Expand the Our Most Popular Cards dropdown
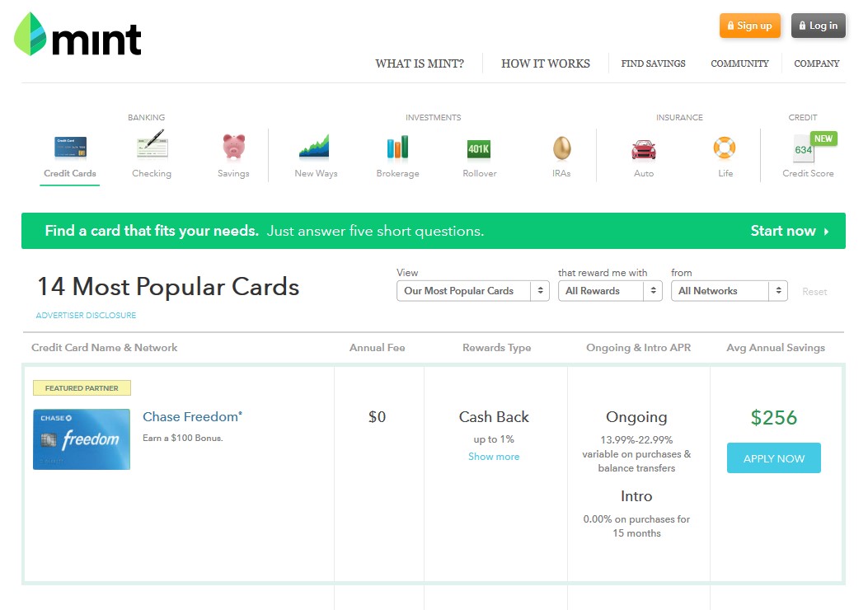Viewport: 868px width, 610px height. coord(472,291)
